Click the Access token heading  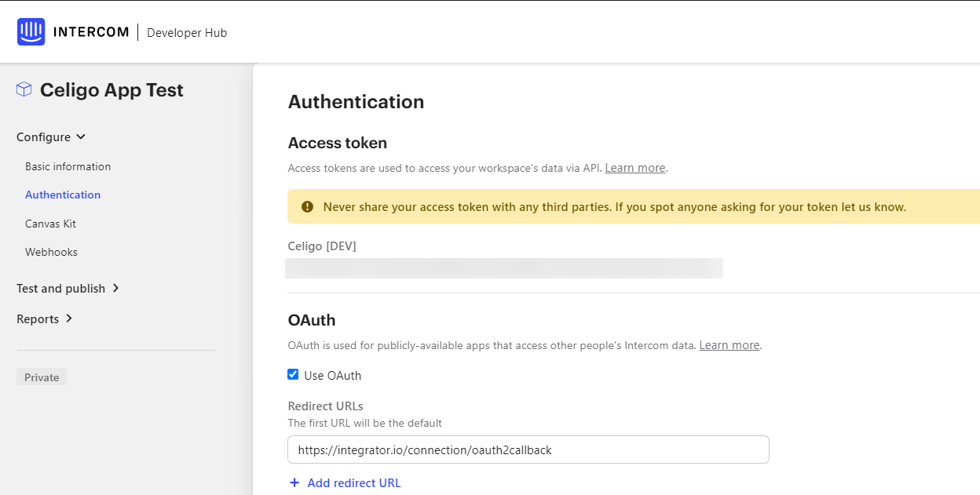tap(338, 143)
